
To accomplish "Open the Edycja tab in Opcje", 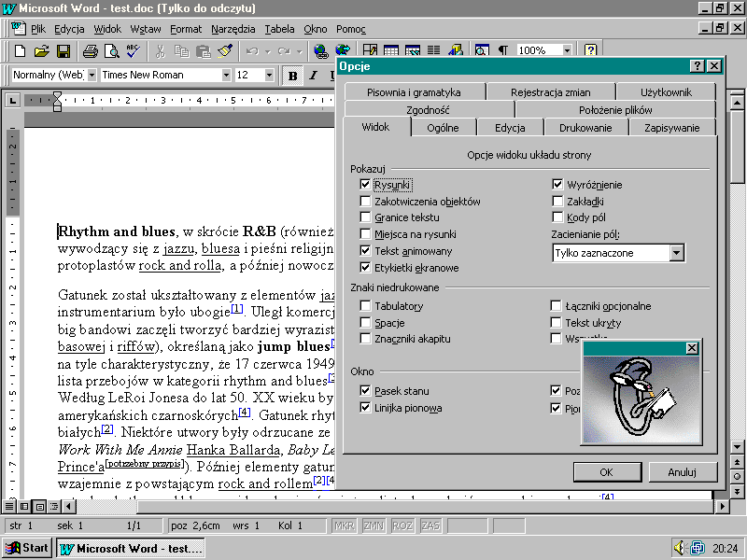I will (x=510, y=128).
